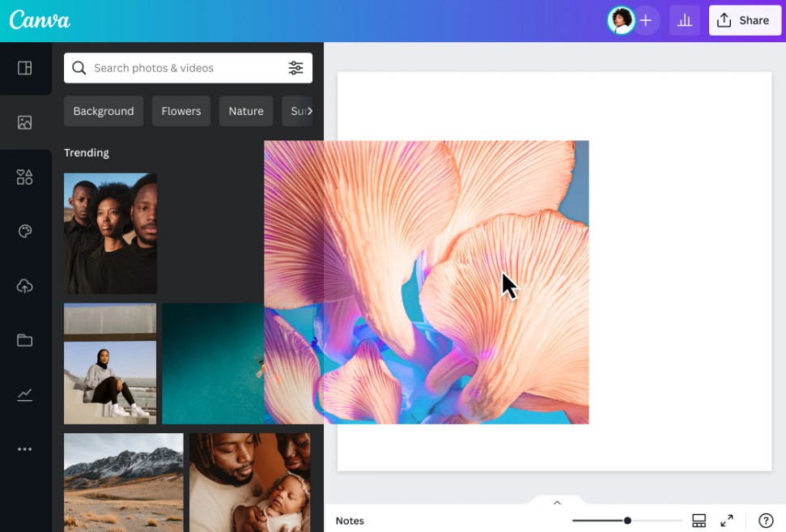Select the snowy mountain landscape thumbnail
Viewport: 786px width, 532px height.
click(123, 482)
